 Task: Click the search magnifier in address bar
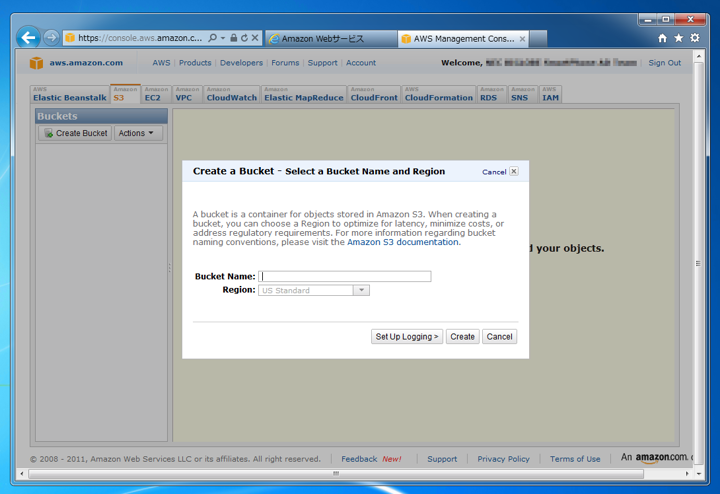point(213,38)
